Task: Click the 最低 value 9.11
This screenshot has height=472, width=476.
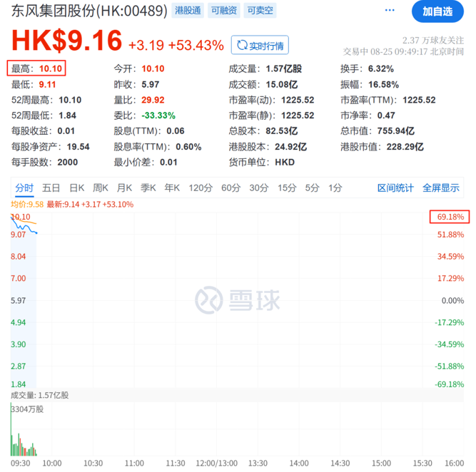Action: [47, 84]
